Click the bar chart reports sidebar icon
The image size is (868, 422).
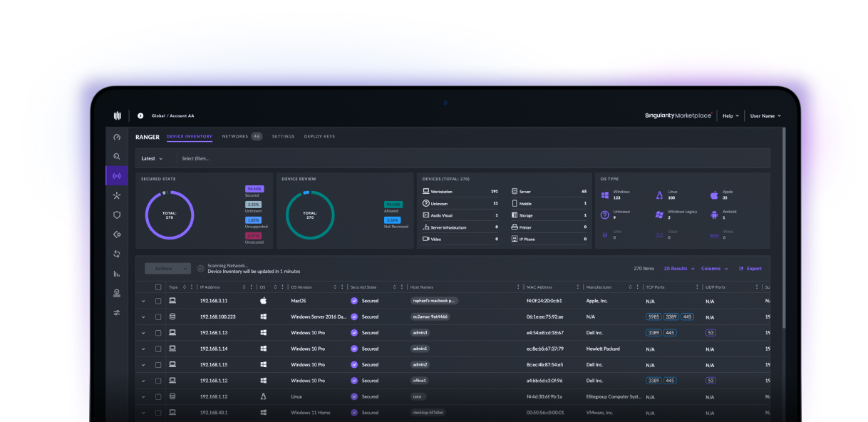pos(117,273)
